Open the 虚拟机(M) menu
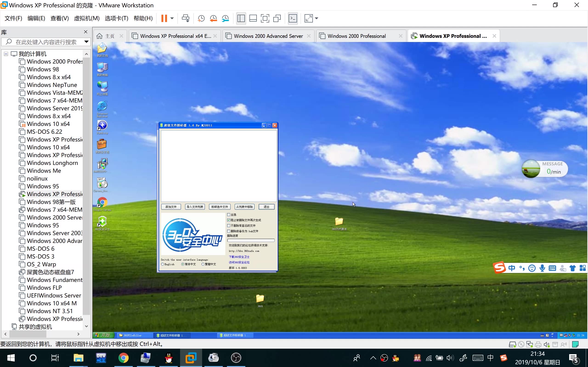The image size is (588, 367). [87, 18]
